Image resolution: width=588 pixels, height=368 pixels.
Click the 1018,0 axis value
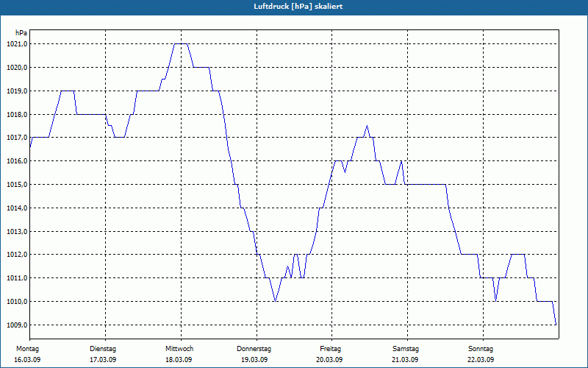coord(17,115)
